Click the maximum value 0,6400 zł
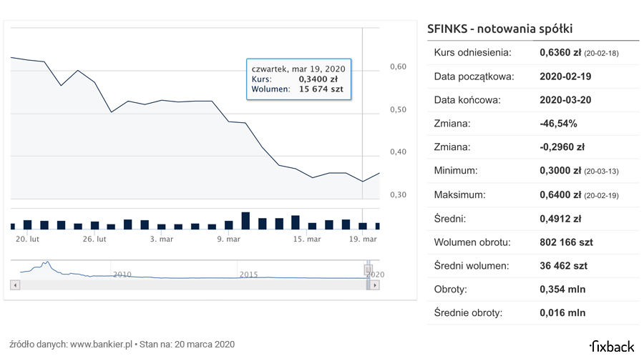 coord(560,195)
